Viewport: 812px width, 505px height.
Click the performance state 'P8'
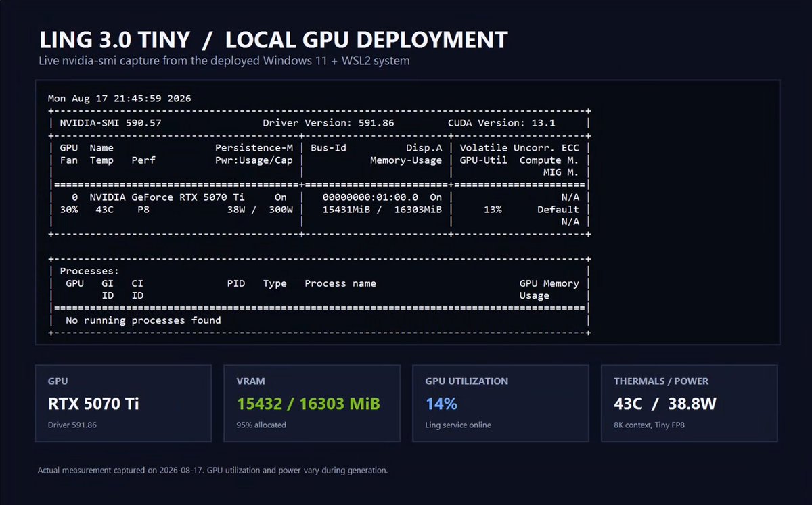pyautogui.click(x=143, y=210)
